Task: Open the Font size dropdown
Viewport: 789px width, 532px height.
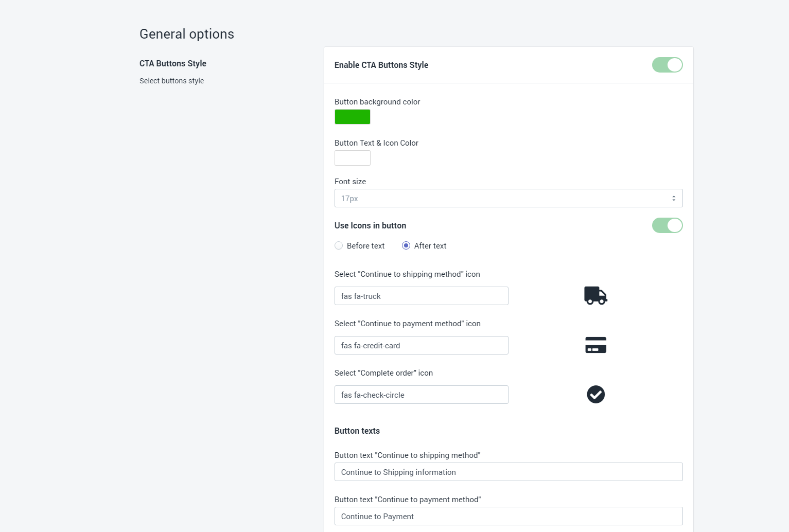Action: [x=508, y=198]
